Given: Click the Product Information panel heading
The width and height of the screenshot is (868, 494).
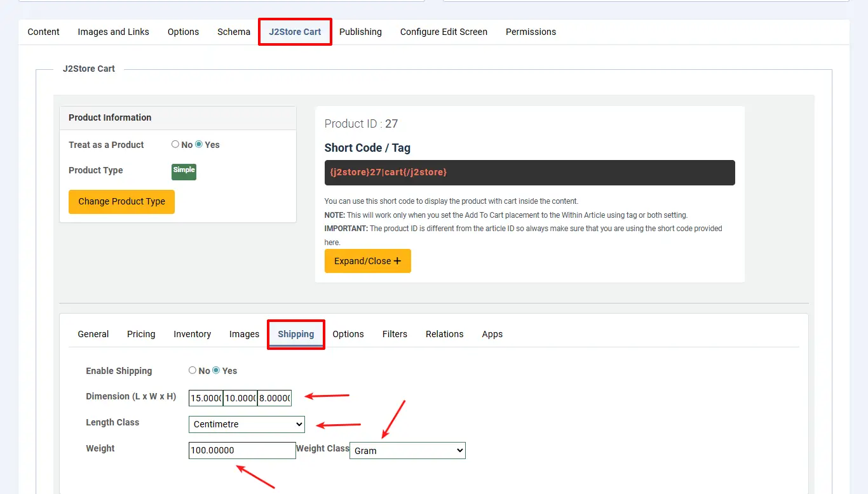Looking at the screenshot, I should 110,117.
